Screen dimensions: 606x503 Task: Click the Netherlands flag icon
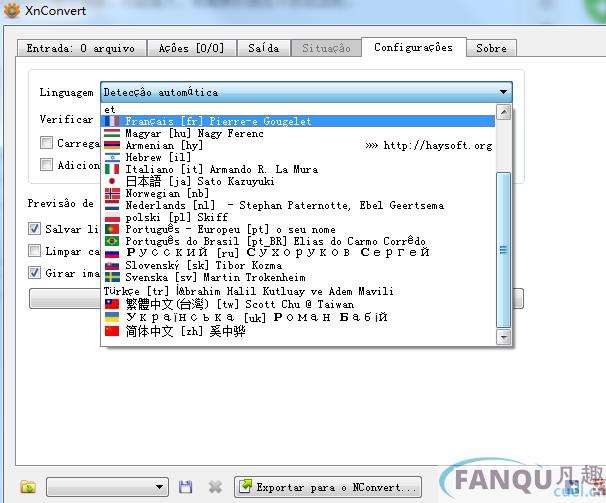(x=112, y=205)
